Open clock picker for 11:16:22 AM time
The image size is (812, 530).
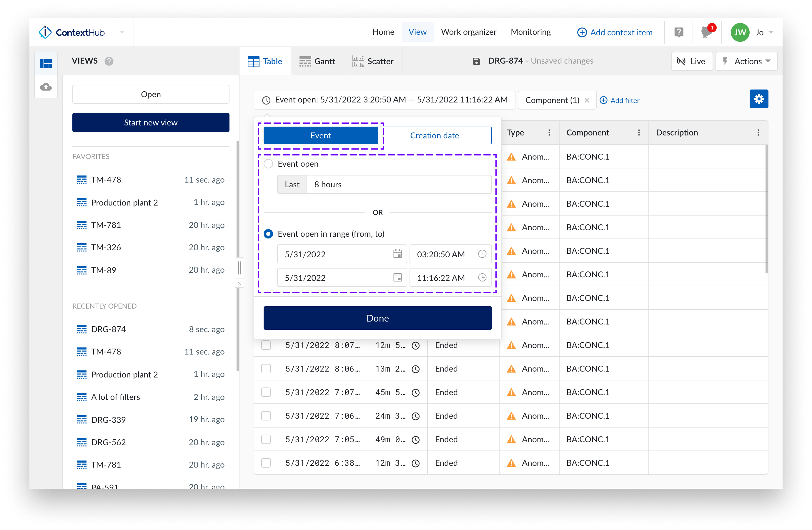click(x=482, y=277)
